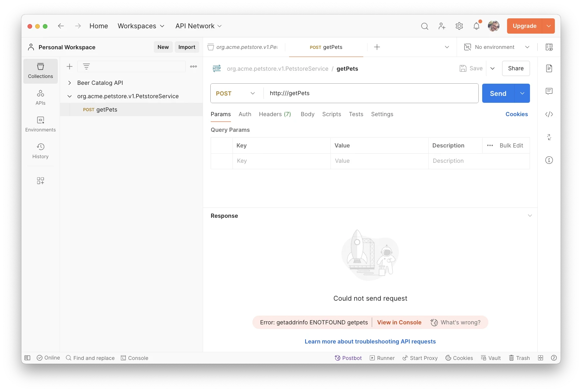The image size is (582, 392).
Task: Switch to the Headers tab
Action: (275, 114)
